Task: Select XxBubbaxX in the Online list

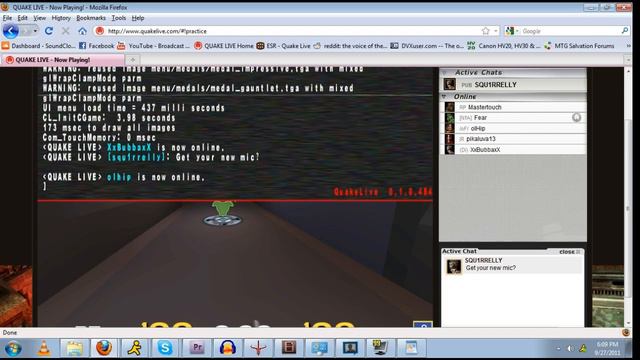Action: (x=514, y=150)
